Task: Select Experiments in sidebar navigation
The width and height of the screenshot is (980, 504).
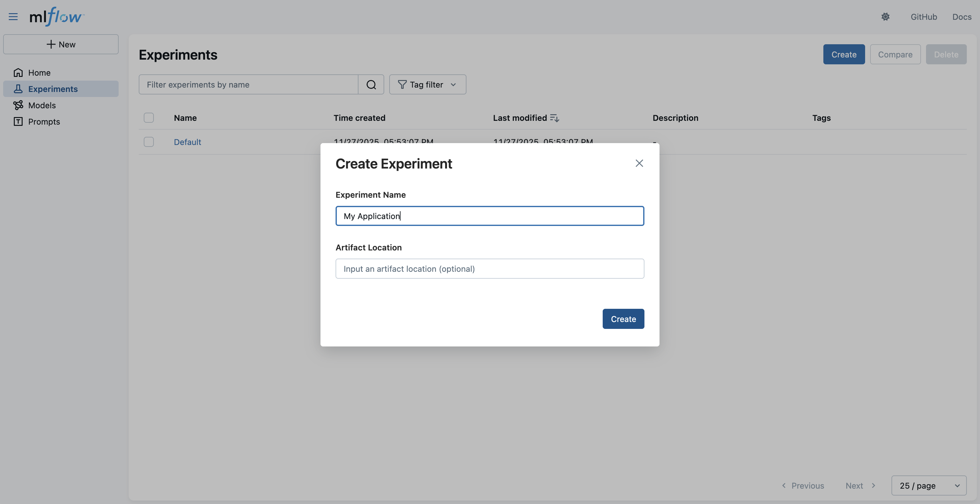Action: (x=53, y=88)
